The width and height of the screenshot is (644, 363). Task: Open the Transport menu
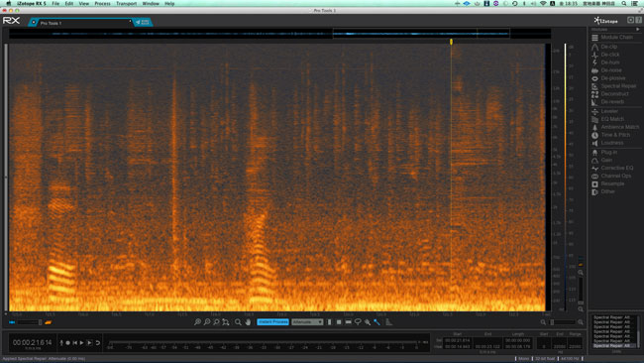(126, 3)
